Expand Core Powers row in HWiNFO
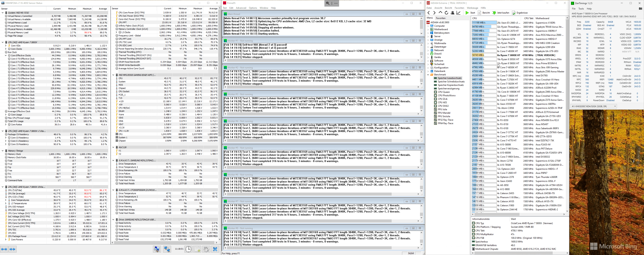The image size is (644, 255). (x=6, y=240)
